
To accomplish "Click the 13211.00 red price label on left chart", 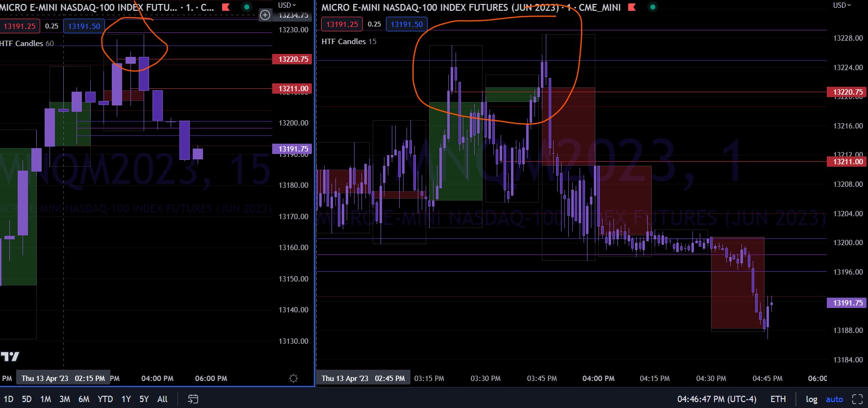I will point(292,89).
